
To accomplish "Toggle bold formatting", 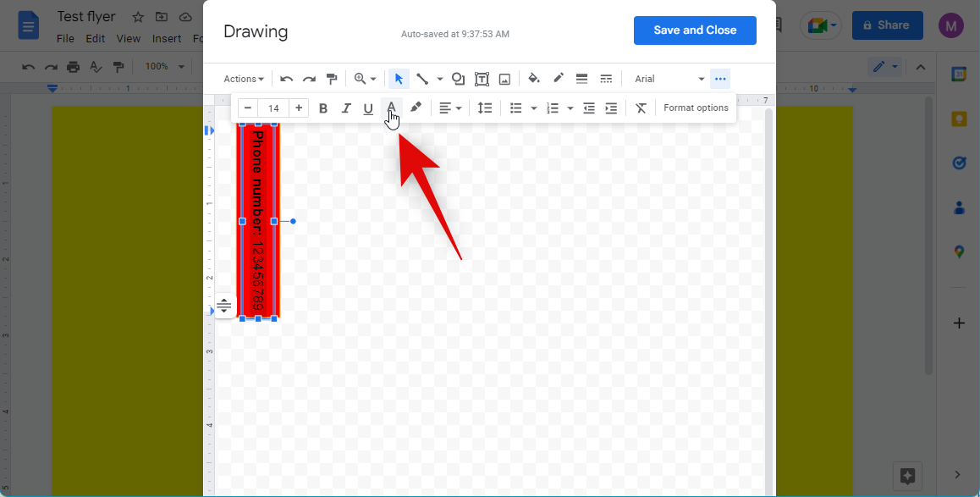I will pyautogui.click(x=323, y=108).
